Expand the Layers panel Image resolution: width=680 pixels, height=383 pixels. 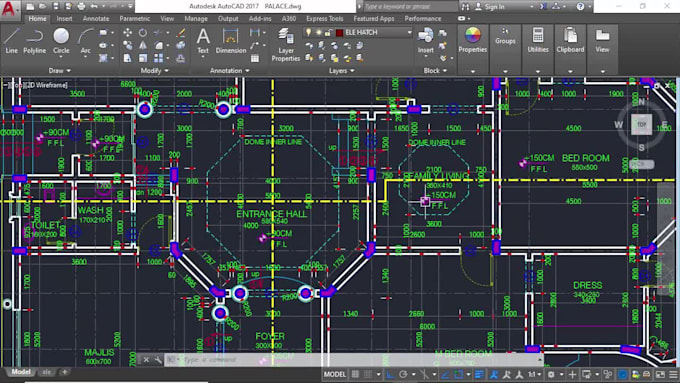[342, 70]
